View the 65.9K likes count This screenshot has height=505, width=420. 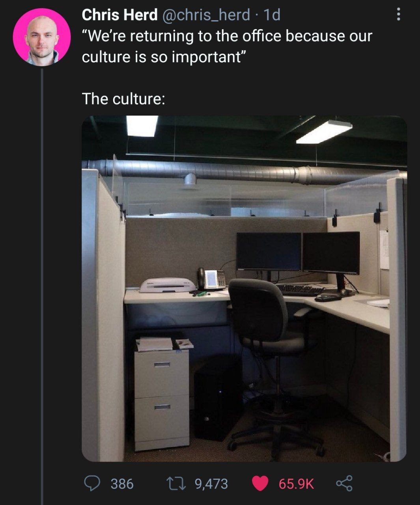(x=296, y=484)
